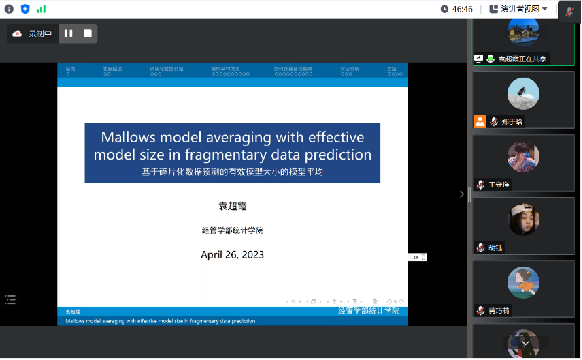Click the small floating widget right of slide

418,257
